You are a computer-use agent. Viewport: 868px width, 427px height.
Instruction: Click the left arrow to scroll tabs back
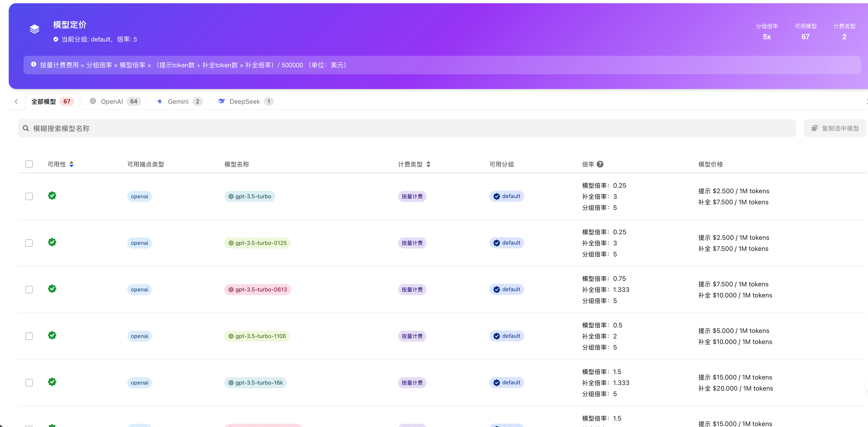pyautogui.click(x=16, y=101)
